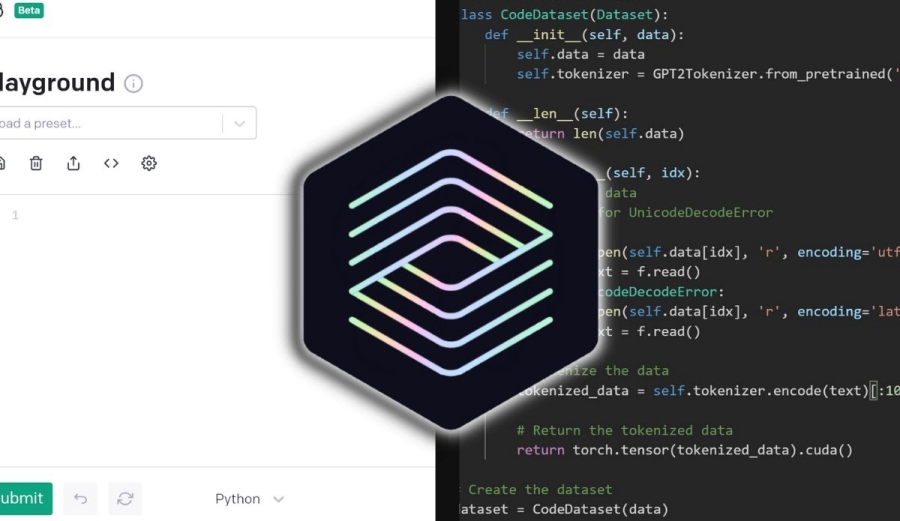Click the hexagon layered logo in center

tap(450, 262)
